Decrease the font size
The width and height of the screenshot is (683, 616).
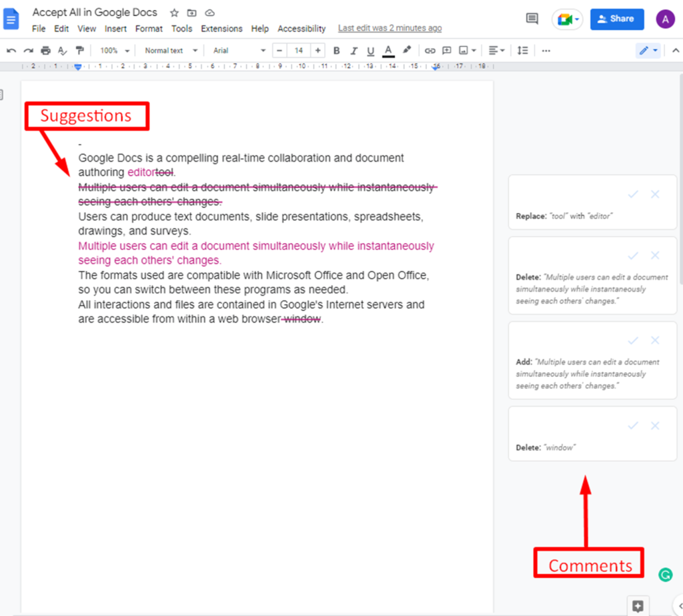pyautogui.click(x=279, y=51)
